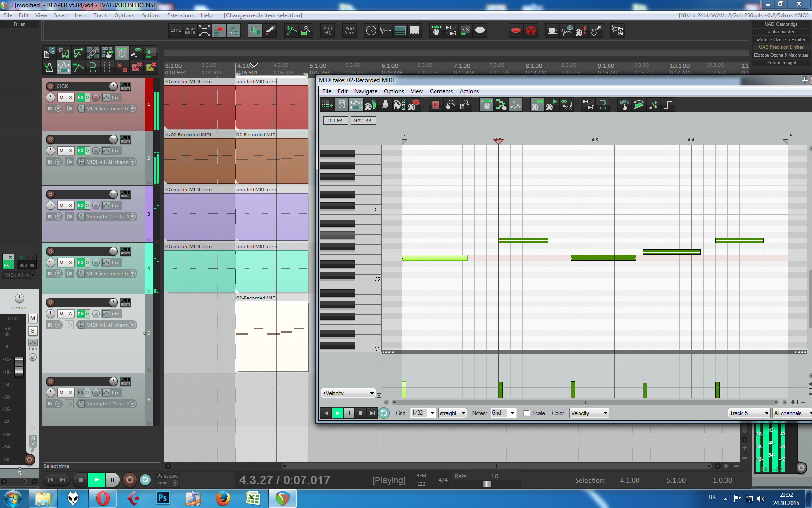Click the step line icon in MIDI editor toolbar
This screenshot has width=812, height=508.
pyautogui.click(x=667, y=105)
